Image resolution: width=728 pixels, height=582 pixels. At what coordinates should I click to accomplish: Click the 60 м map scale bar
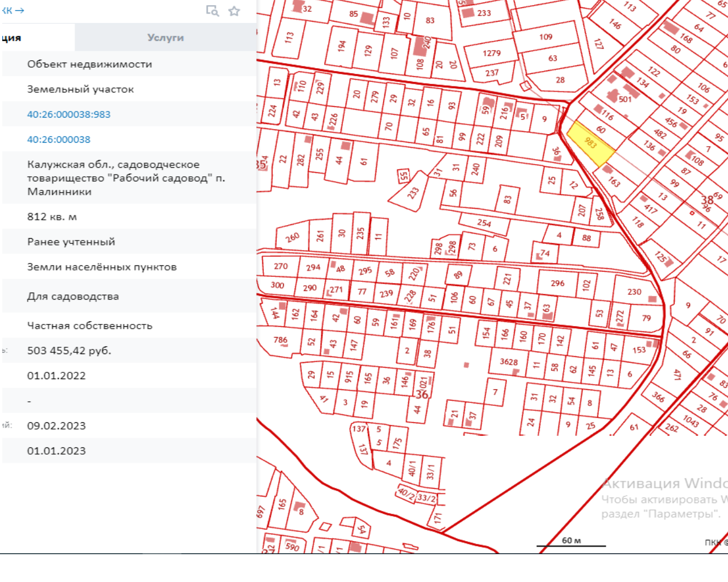click(x=571, y=542)
